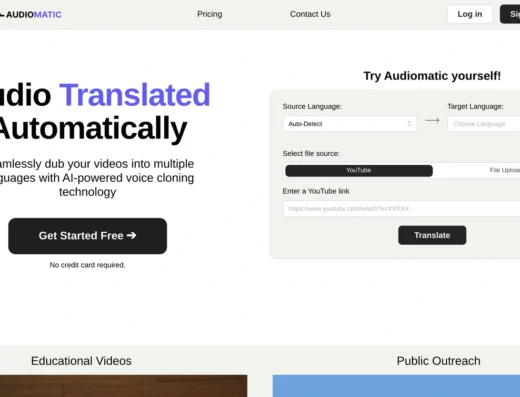This screenshot has width=520, height=397.
Task: Select the File Upload source tab
Action: 505,170
